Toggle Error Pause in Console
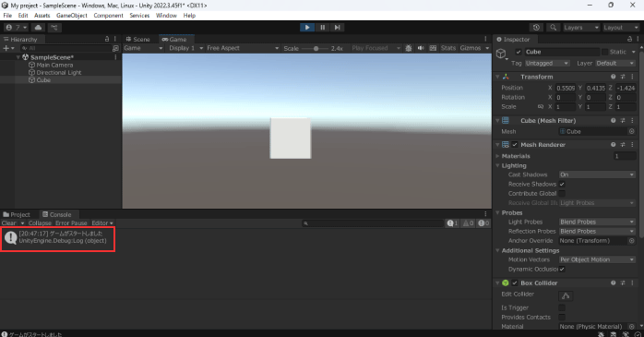 click(71, 223)
